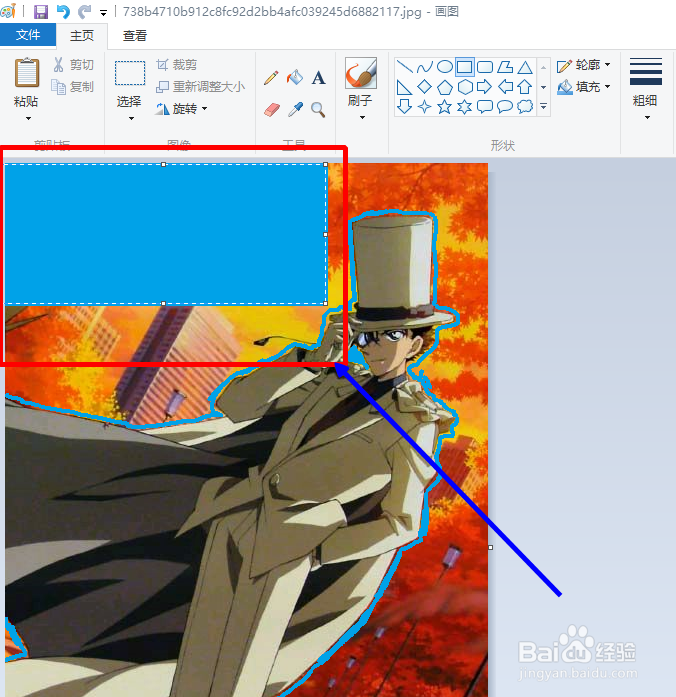Click the 裁剪 crop button

tap(176, 65)
